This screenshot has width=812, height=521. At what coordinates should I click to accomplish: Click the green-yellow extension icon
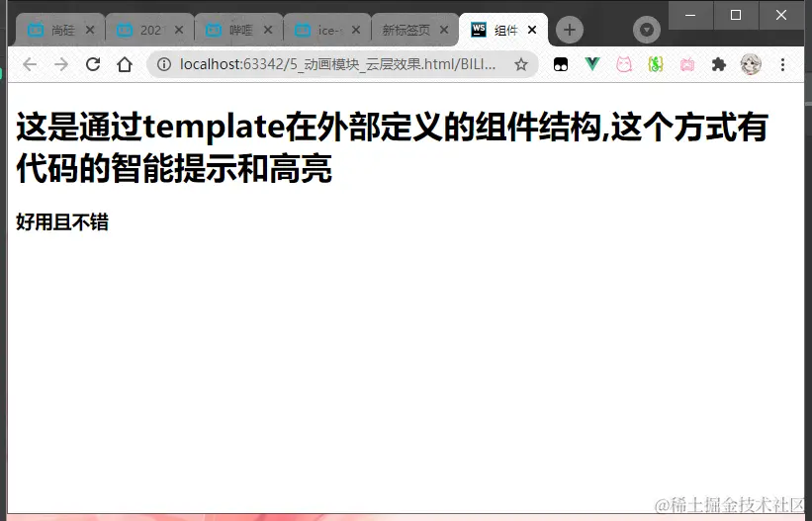pos(656,64)
